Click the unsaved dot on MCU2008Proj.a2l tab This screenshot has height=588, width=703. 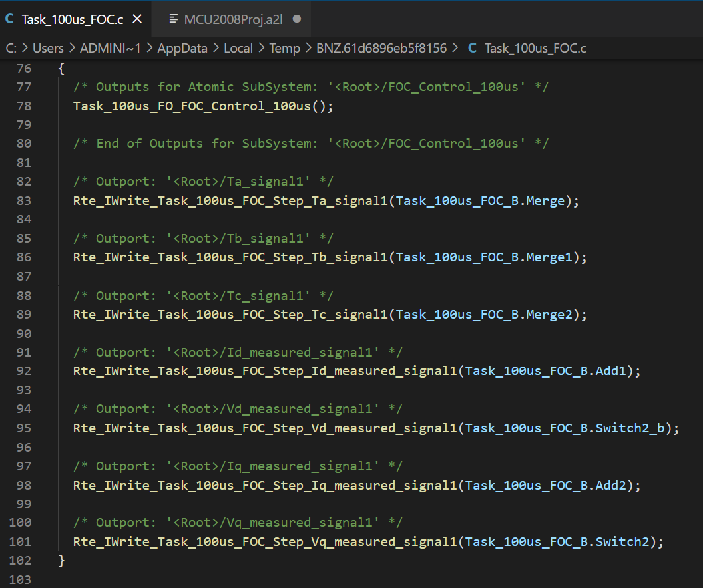point(297,19)
